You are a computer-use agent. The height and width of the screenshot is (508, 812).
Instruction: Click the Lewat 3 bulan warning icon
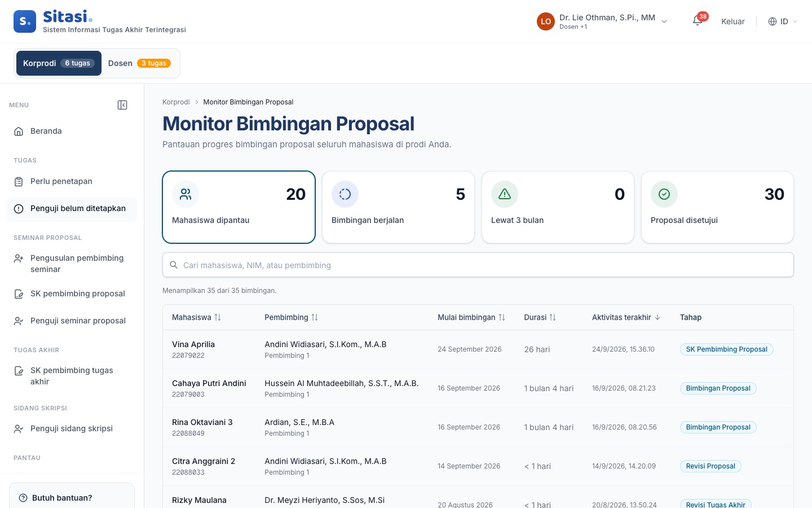click(x=505, y=194)
